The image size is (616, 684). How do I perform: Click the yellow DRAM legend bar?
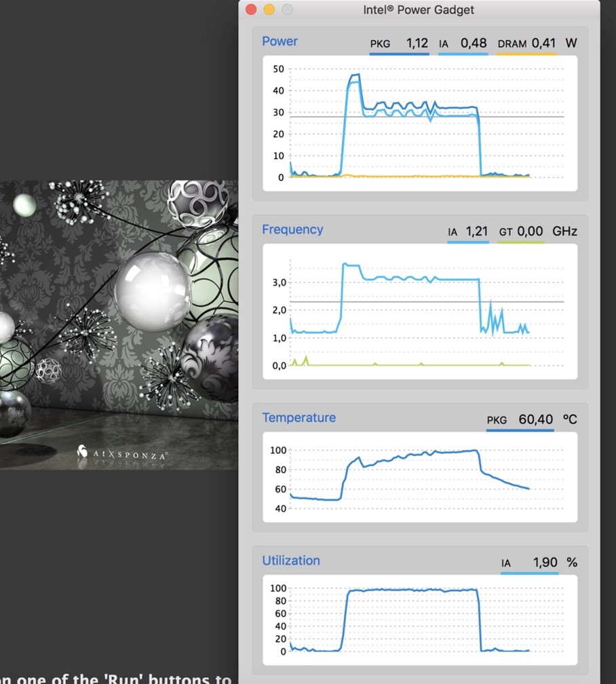[527, 54]
